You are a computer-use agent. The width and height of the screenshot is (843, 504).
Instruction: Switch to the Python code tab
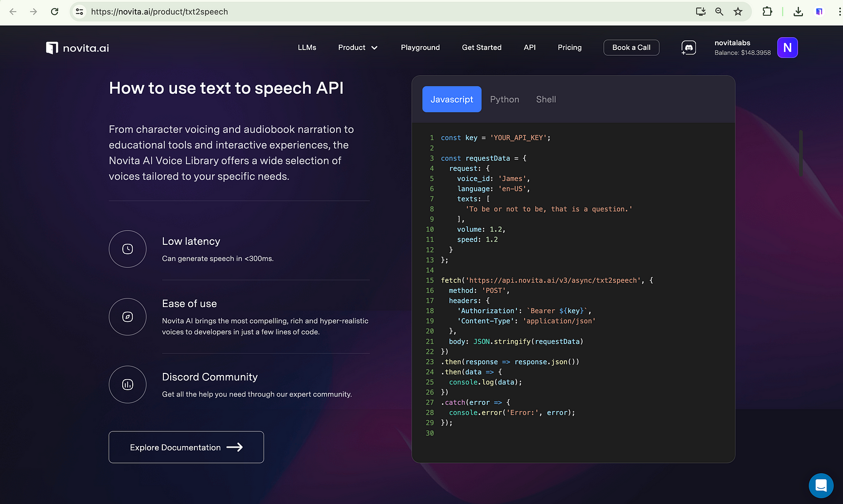point(504,100)
